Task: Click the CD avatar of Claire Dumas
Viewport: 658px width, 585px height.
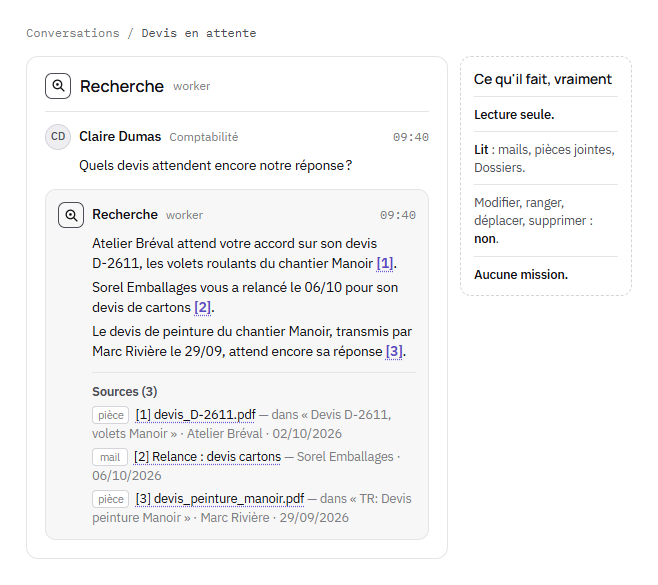Action: tap(58, 137)
